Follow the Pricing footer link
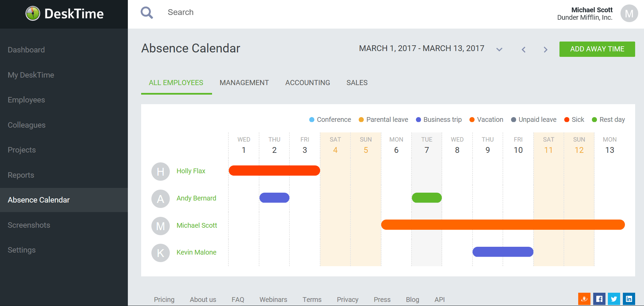The height and width of the screenshot is (306, 644). tap(164, 300)
